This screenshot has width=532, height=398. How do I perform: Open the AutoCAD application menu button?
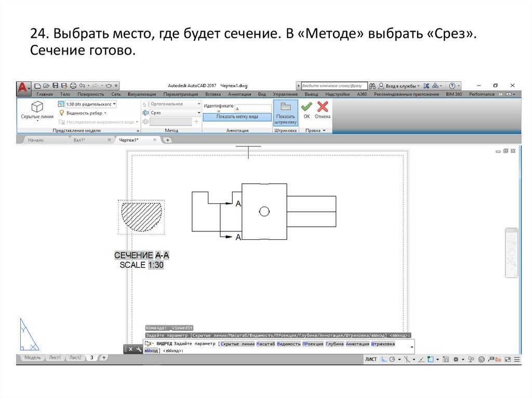click(x=23, y=88)
